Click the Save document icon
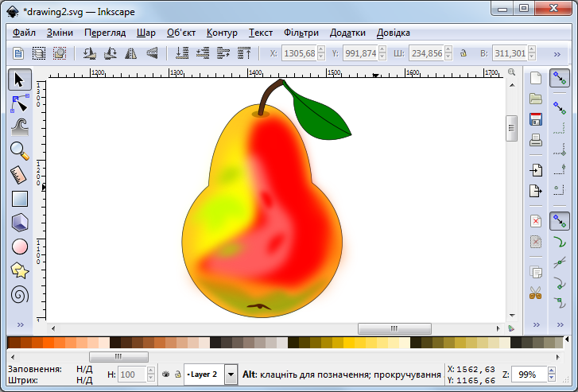The width and height of the screenshot is (578, 392). (x=536, y=119)
